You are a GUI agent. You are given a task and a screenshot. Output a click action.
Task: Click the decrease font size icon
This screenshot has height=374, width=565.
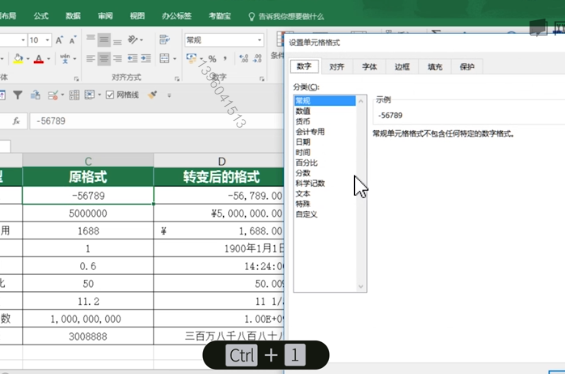[73, 40]
